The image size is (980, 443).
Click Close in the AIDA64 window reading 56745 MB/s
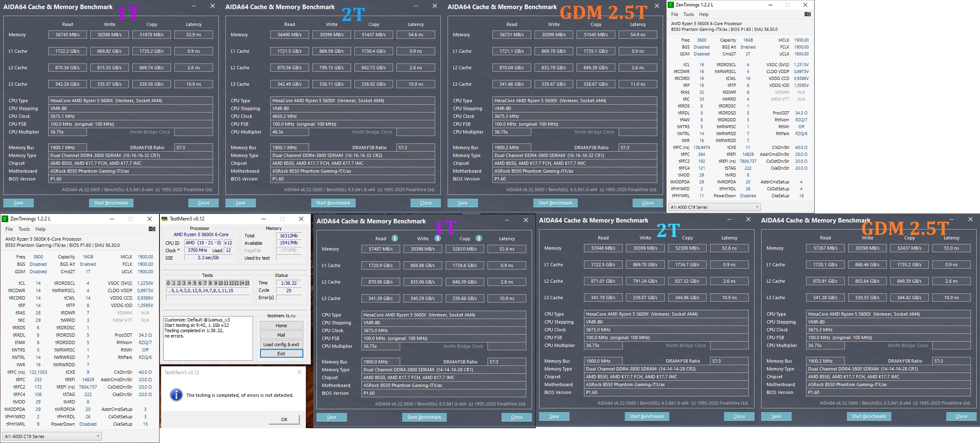coord(204,203)
